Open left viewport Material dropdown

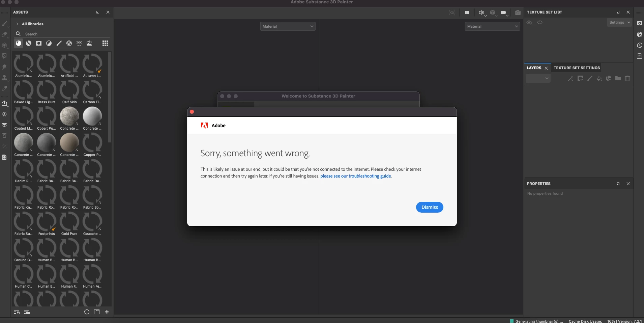288,26
